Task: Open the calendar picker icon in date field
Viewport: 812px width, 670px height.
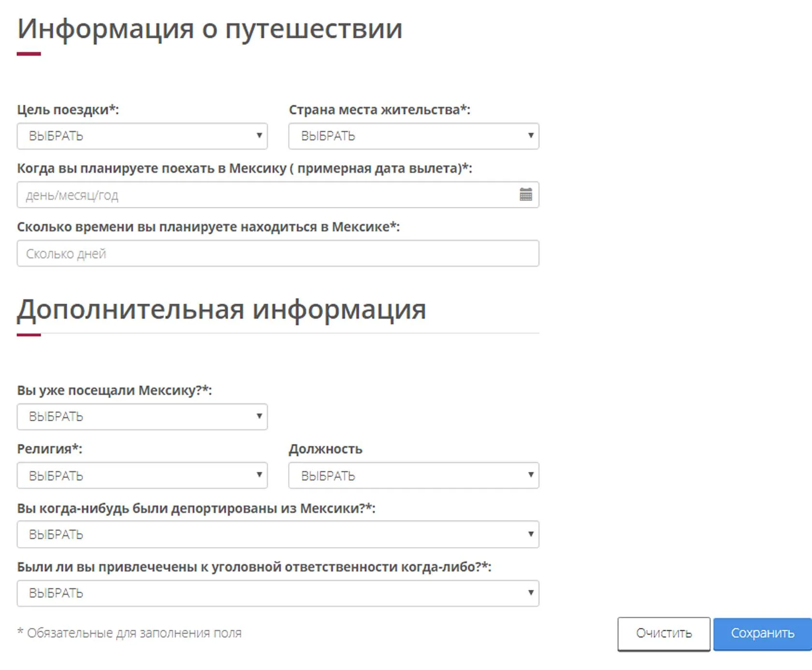Action: coord(526,195)
